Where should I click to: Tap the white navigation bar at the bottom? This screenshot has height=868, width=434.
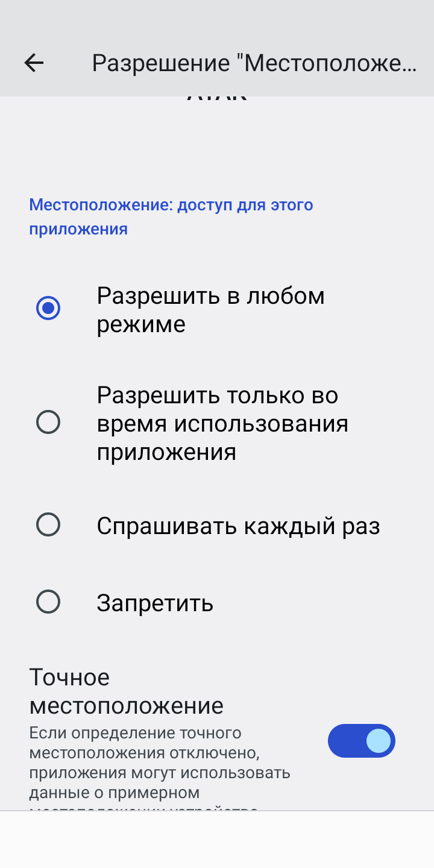point(217,839)
